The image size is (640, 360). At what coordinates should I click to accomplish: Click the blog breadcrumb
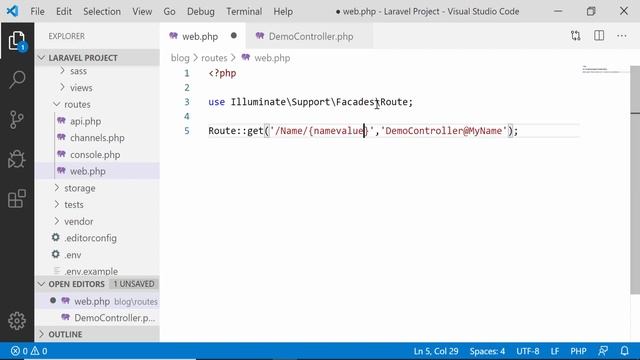pos(180,58)
